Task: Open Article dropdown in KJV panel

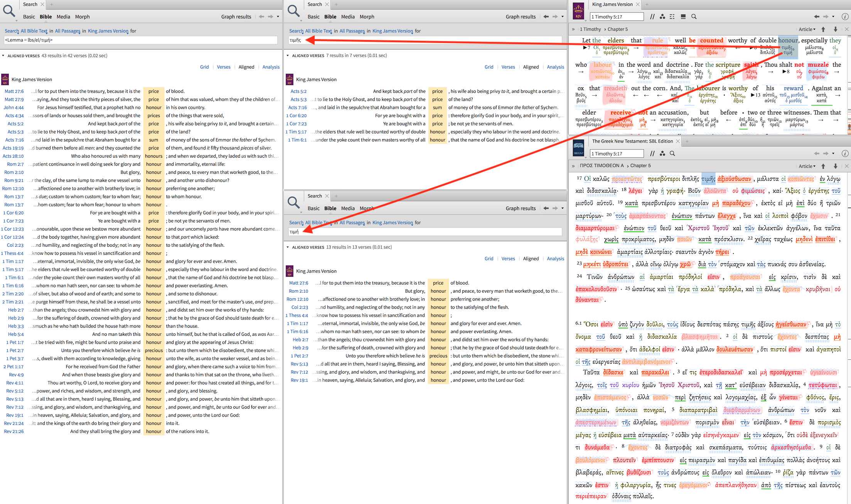Action: click(807, 29)
